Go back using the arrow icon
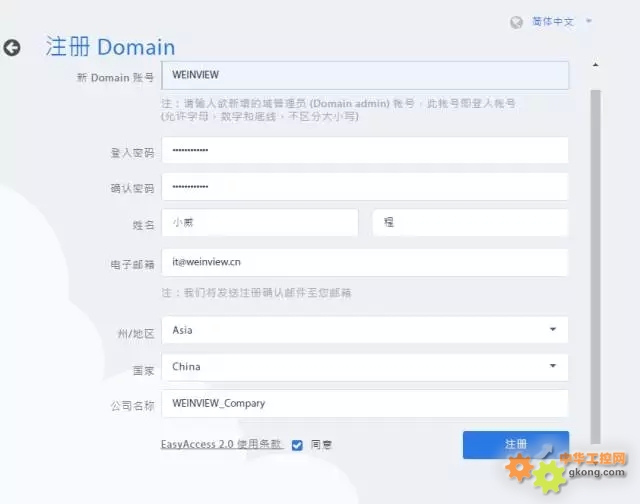Viewport: 640px width, 504px height. point(12,48)
